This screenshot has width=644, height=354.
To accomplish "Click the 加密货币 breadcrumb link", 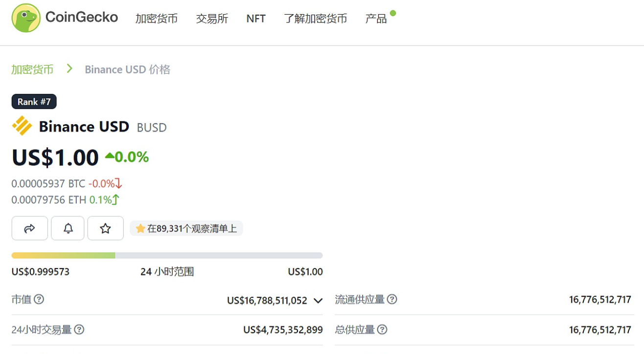I will pos(31,69).
